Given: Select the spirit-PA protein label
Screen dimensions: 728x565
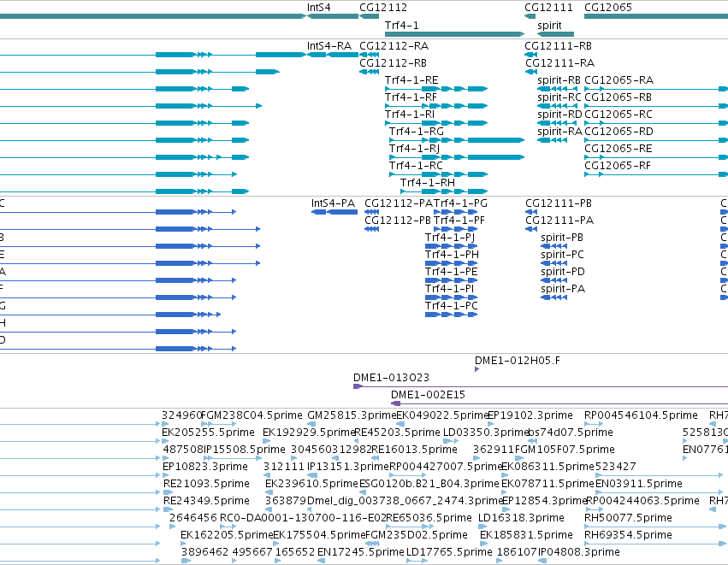Looking at the screenshot, I should point(563,289).
